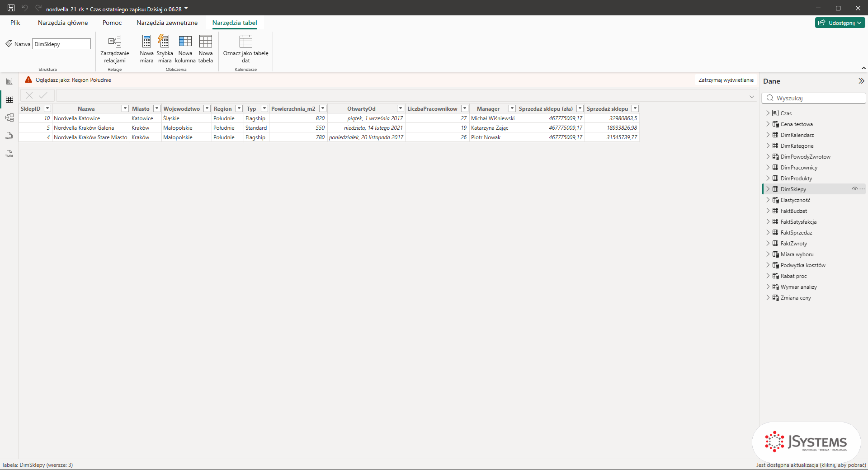The height and width of the screenshot is (470, 868).
Task: Click Oznacz jako tabelę dat
Action: [x=245, y=49]
